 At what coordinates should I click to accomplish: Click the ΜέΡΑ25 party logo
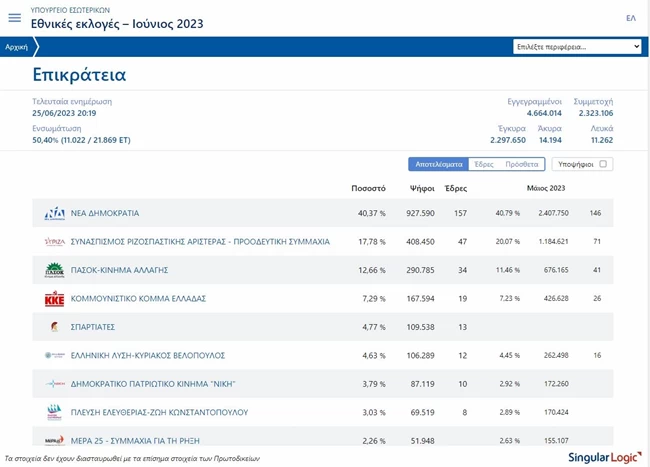54,440
